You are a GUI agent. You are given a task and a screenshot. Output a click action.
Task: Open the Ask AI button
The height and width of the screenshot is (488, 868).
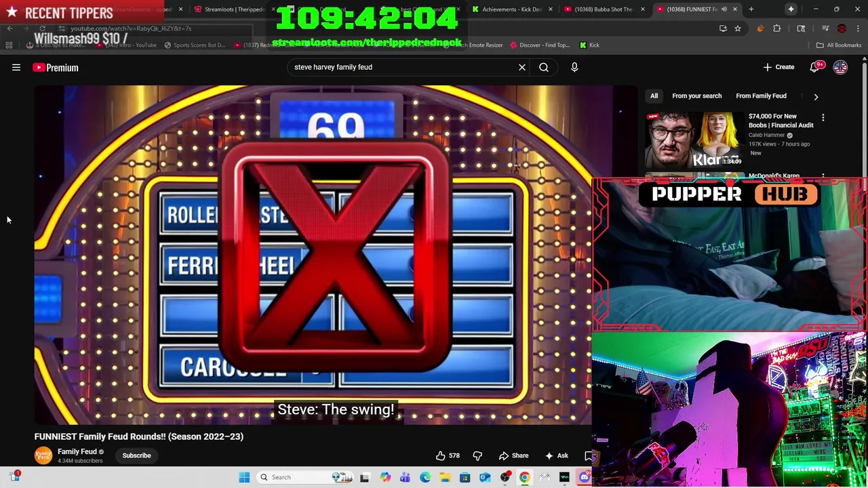[557, 455]
